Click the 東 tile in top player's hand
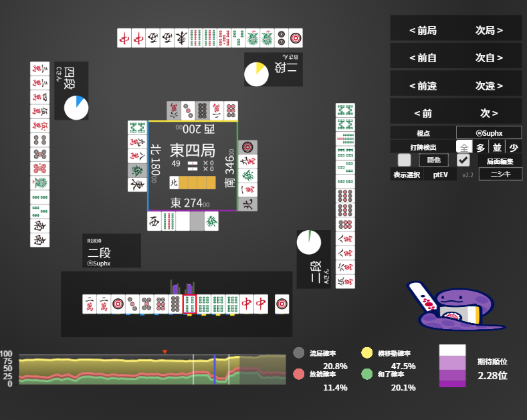 click(181, 37)
